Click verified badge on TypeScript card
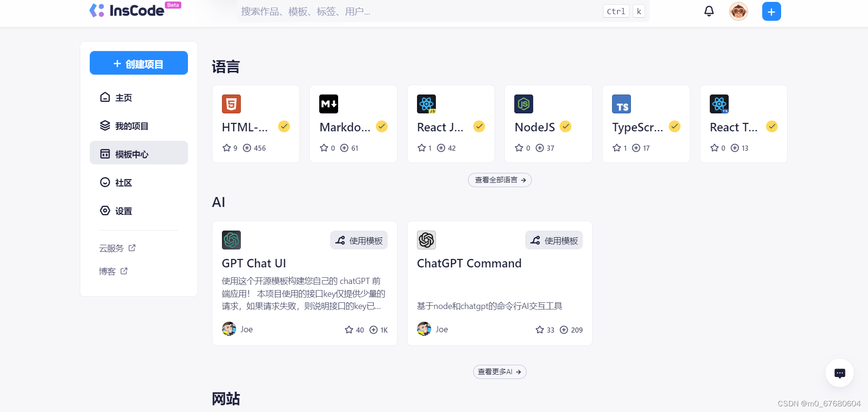868x412 pixels. point(675,127)
